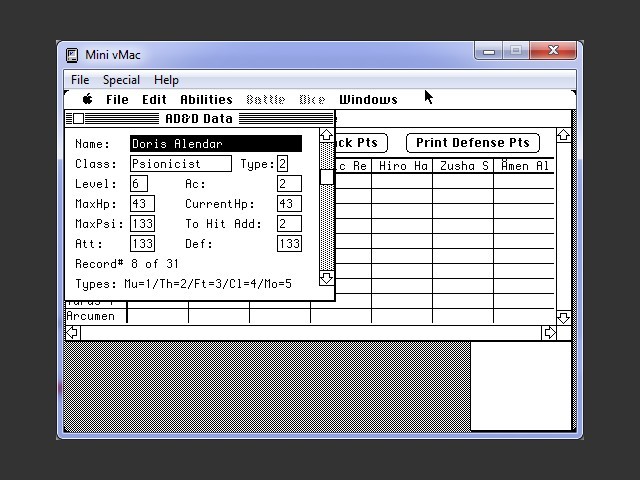640x480 pixels.
Task: Click the Ac field
Action: click(x=289, y=184)
